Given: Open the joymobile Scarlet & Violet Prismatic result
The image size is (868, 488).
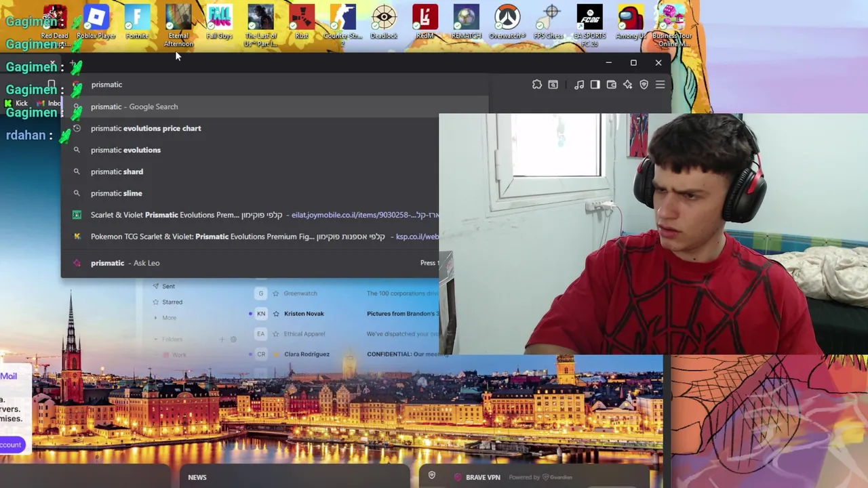Looking at the screenshot, I should (251, 215).
